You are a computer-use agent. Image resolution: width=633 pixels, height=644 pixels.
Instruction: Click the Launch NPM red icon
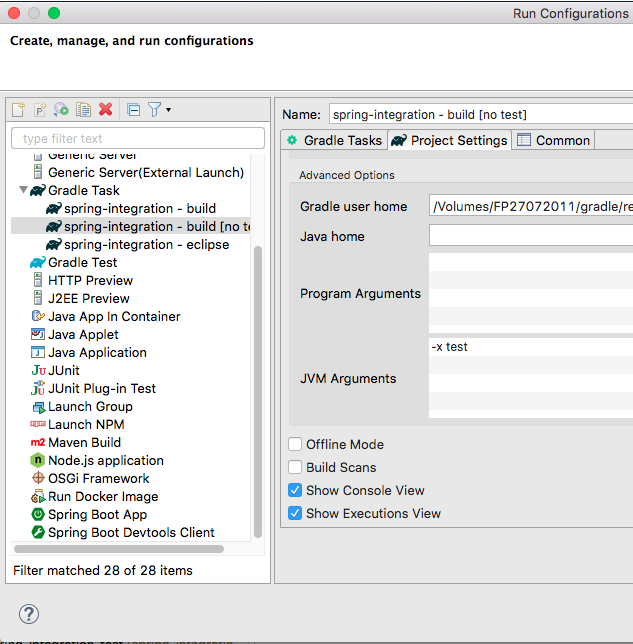(x=38, y=424)
